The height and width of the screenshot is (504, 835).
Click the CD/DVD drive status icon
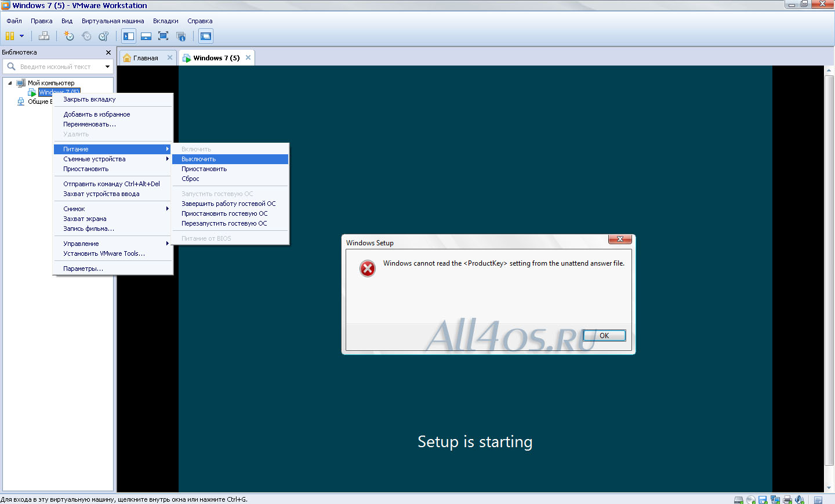click(751, 499)
